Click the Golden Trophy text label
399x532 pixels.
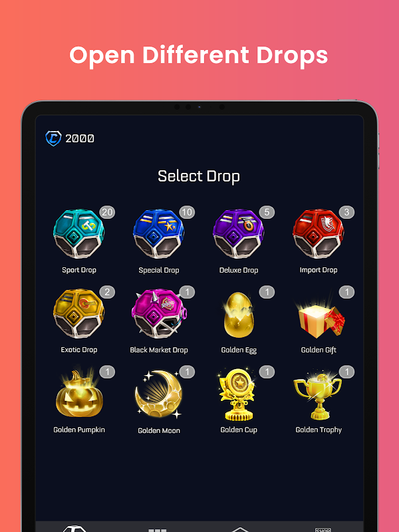point(319,430)
